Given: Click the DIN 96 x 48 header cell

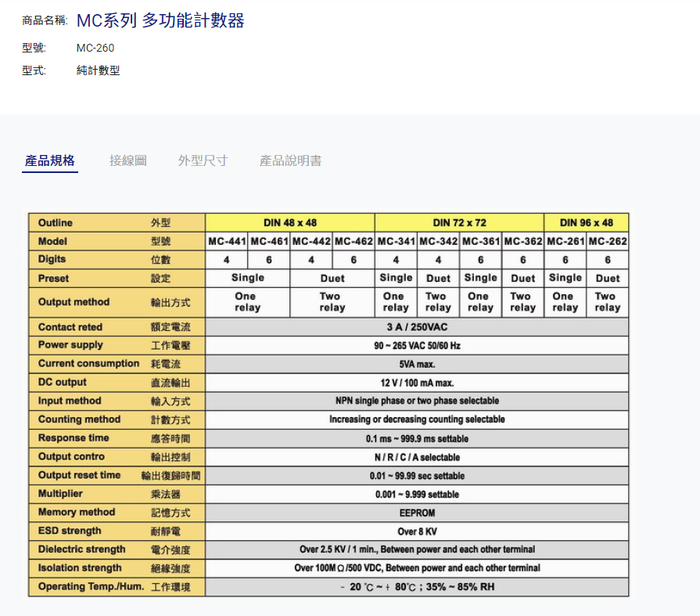Looking at the screenshot, I should [586, 222].
